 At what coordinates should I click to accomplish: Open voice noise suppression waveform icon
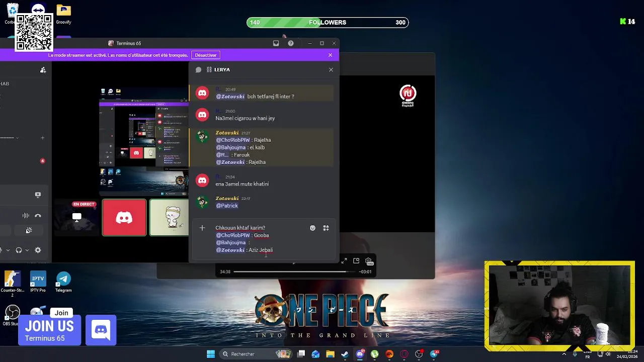(26, 216)
